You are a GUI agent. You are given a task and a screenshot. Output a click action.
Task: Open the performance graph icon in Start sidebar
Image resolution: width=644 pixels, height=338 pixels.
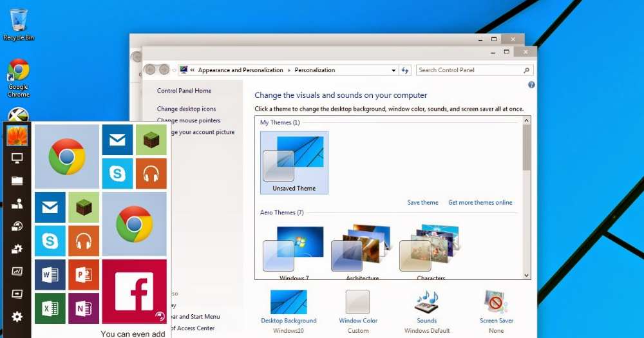(17, 272)
